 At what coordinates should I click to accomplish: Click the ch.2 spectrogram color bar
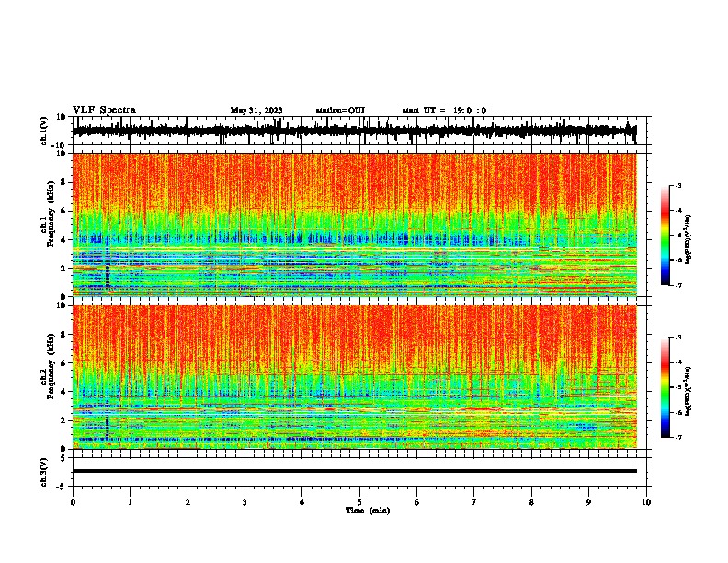click(x=665, y=387)
